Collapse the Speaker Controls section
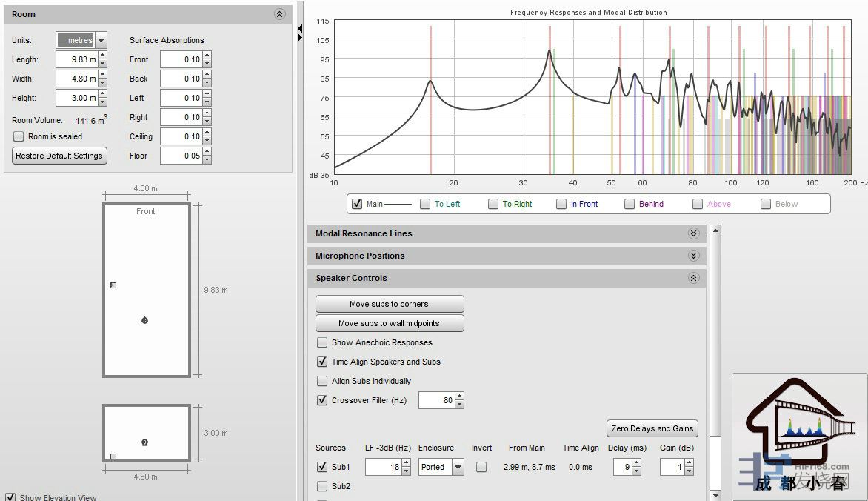Viewport: 868px width, 501px height. pyautogui.click(x=693, y=279)
